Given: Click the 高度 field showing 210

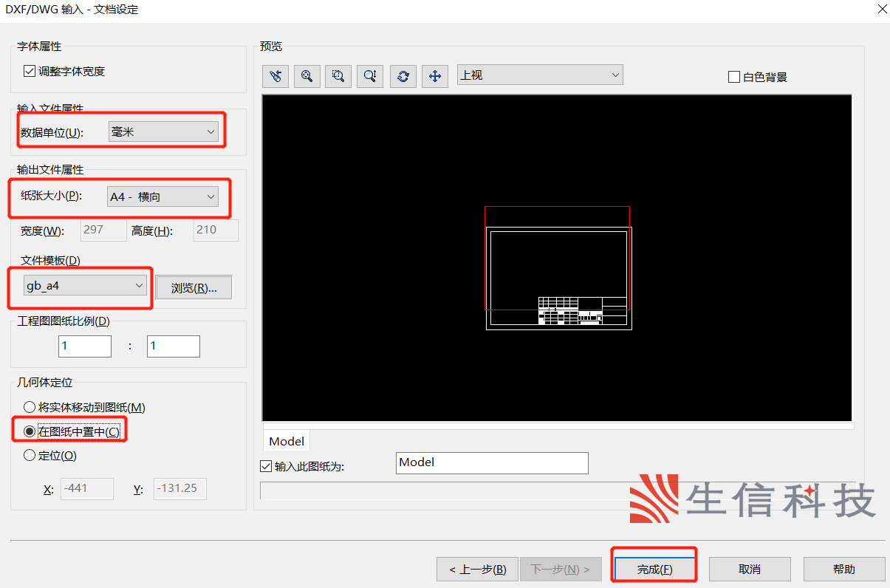Looking at the screenshot, I should point(216,230).
